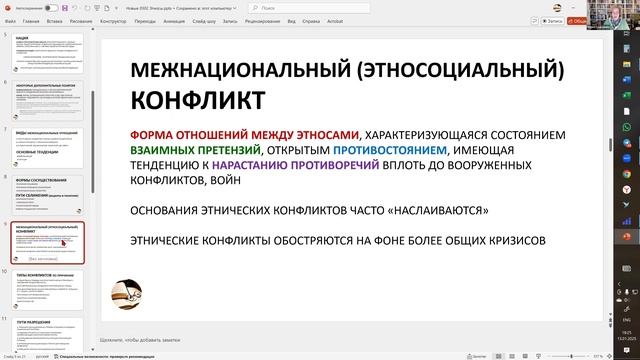640x360 pixels.
Task: Undo the last action
Action: (x=75, y=8)
